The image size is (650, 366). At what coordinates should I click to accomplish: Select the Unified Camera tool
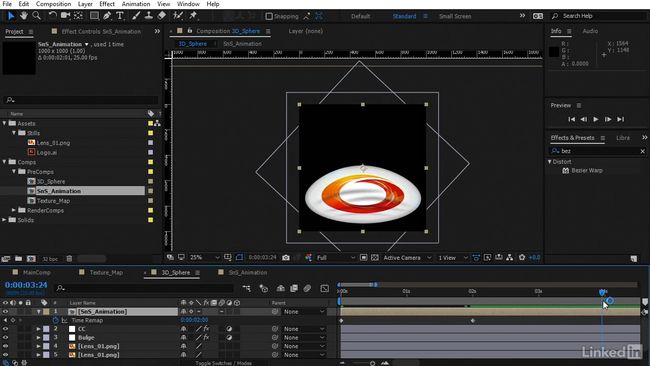click(65, 16)
